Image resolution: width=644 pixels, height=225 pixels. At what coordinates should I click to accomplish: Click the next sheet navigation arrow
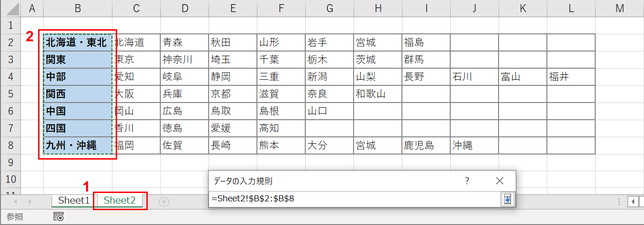click(x=30, y=201)
